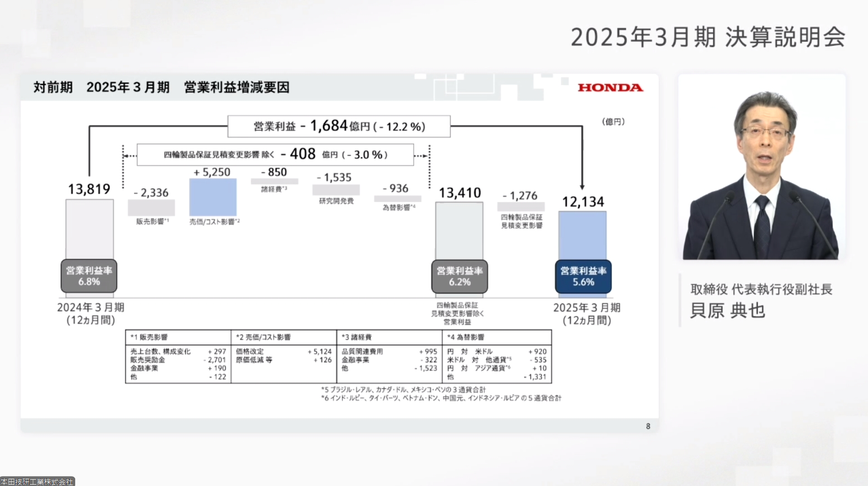This screenshot has height=486, width=868.
Task: Select the 営業利益率 6.8% badge
Action: click(88, 276)
